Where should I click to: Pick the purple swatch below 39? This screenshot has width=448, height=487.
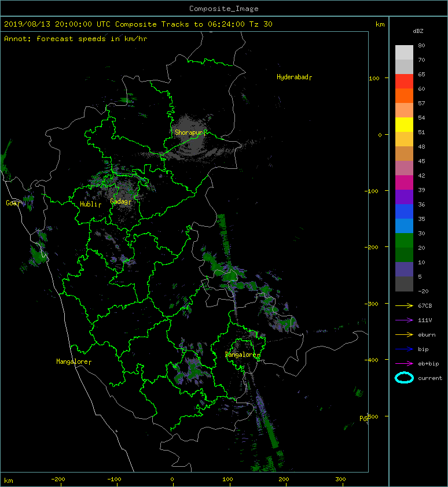[404, 197]
